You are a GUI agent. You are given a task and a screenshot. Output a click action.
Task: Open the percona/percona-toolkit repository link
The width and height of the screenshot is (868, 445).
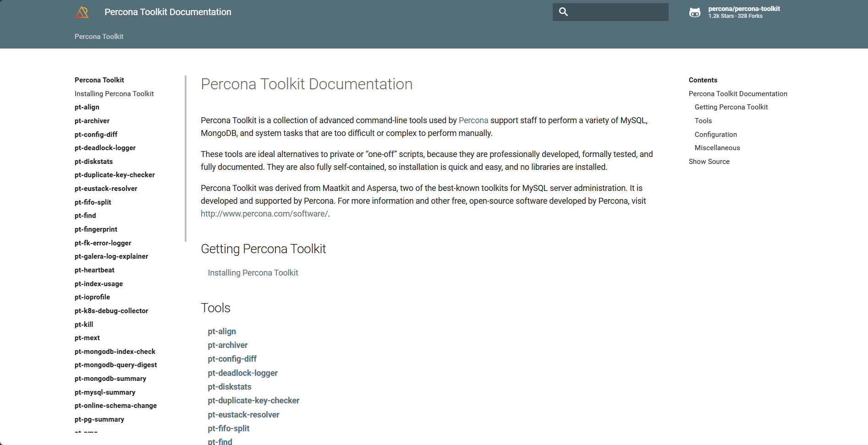(744, 9)
